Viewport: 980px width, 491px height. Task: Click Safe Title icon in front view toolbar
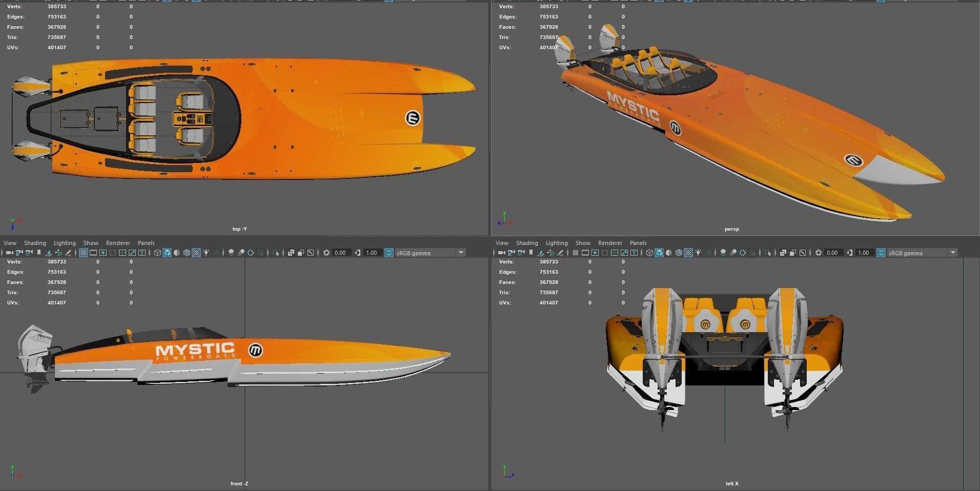(142, 253)
